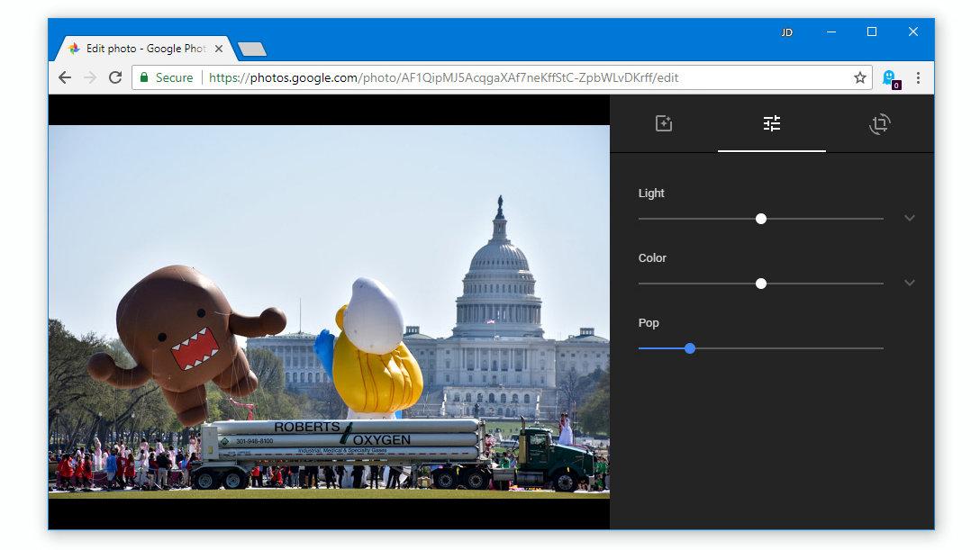This screenshot has height=550, width=980.
Task: Click the blue browser profile avatar
Action: pyautogui.click(x=890, y=77)
